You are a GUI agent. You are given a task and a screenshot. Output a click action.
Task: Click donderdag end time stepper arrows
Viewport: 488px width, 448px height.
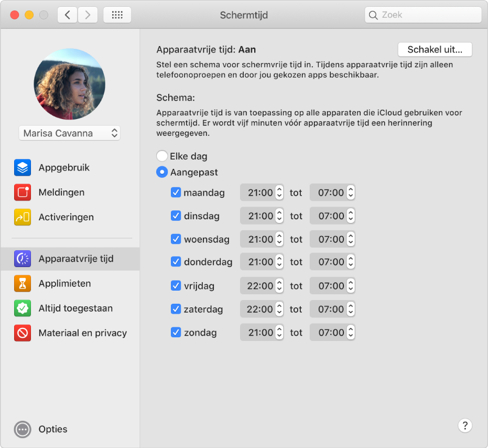pos(351,262)
